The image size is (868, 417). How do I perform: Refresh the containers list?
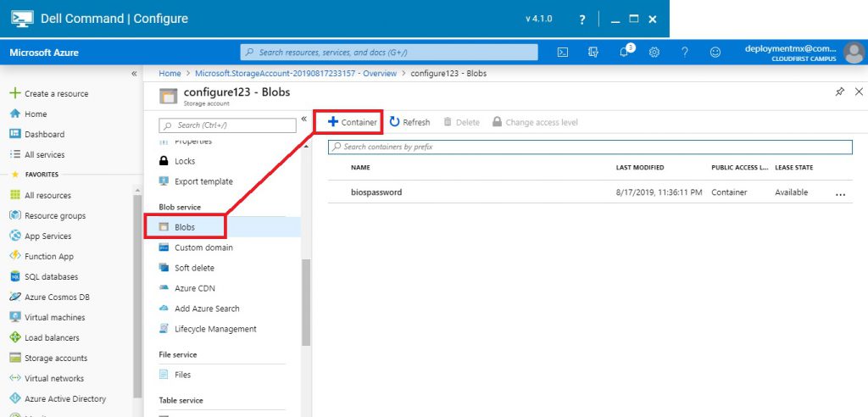409,122
